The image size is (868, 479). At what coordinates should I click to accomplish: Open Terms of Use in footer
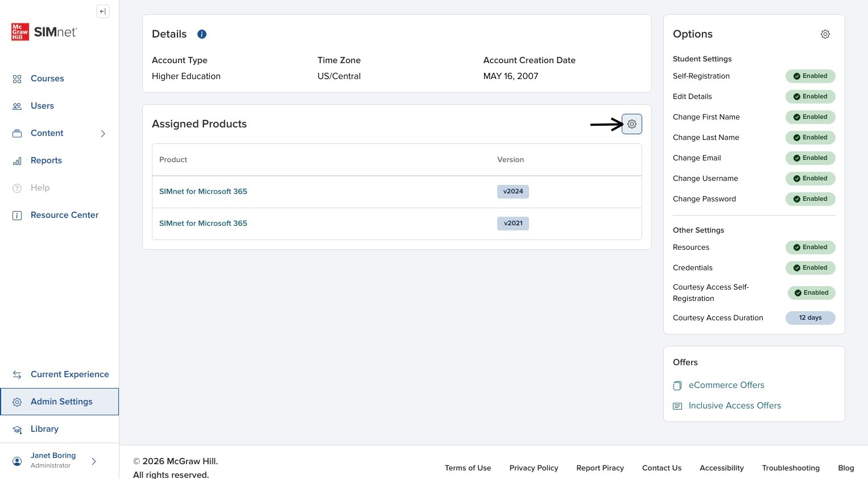pyautogui.click(x=468, y=468)
